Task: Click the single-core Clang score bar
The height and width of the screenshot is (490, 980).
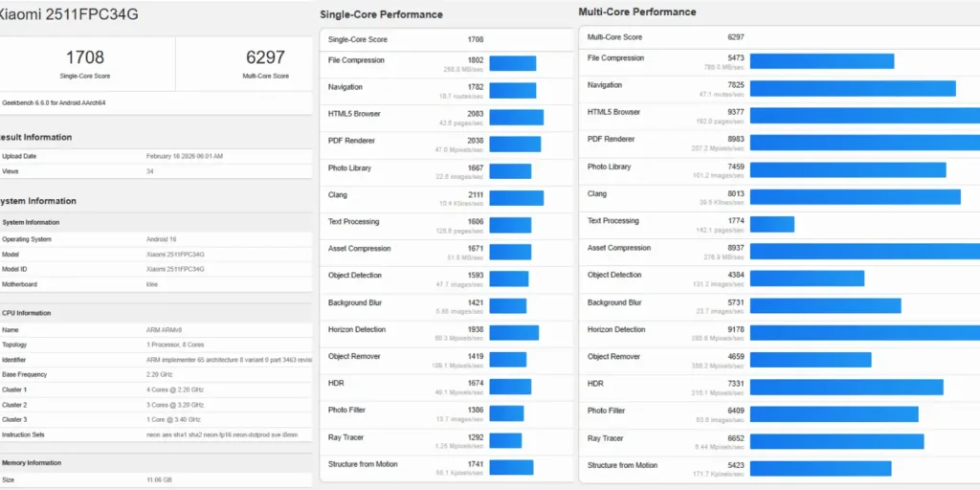Action: [x=516, y=198]
